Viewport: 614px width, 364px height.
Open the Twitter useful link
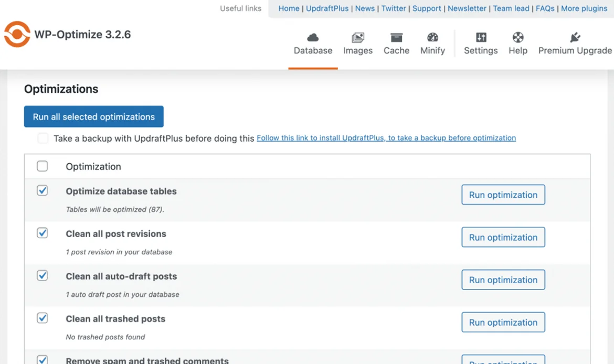tap(394, 8)
